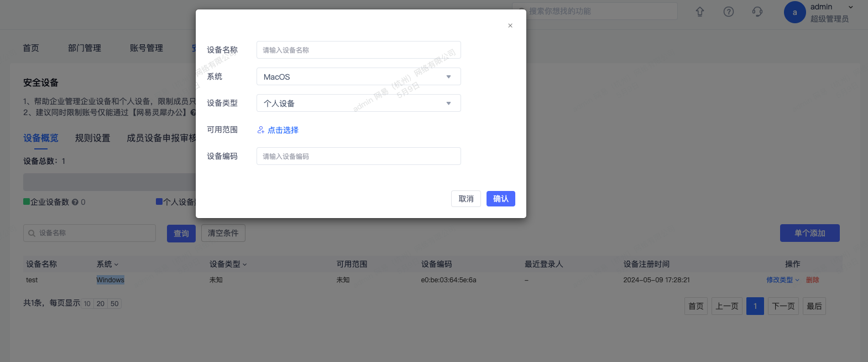This screenshot has height=362, width=868.
Task: Click the info icon beside 企业设备数
Action: coord(75,202)
